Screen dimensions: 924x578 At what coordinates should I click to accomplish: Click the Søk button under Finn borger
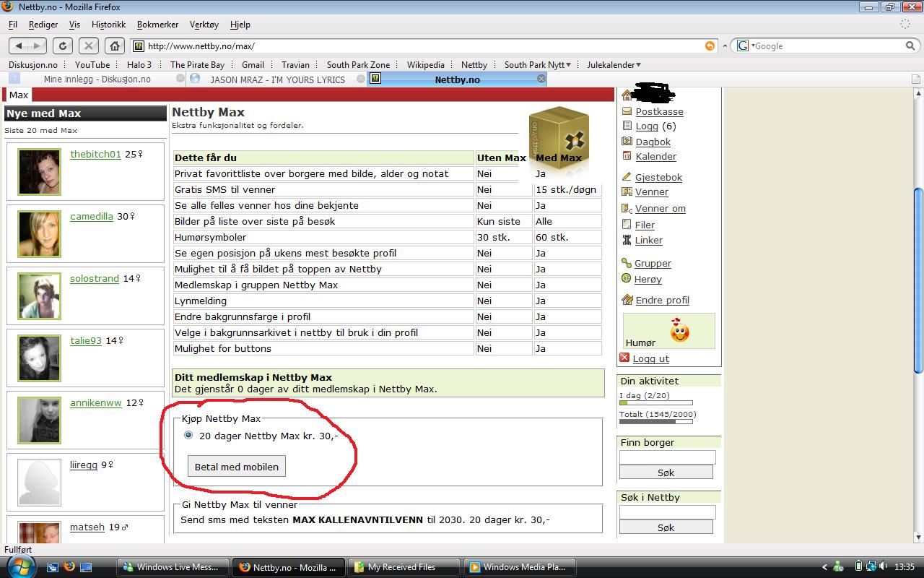pos(666,473)
